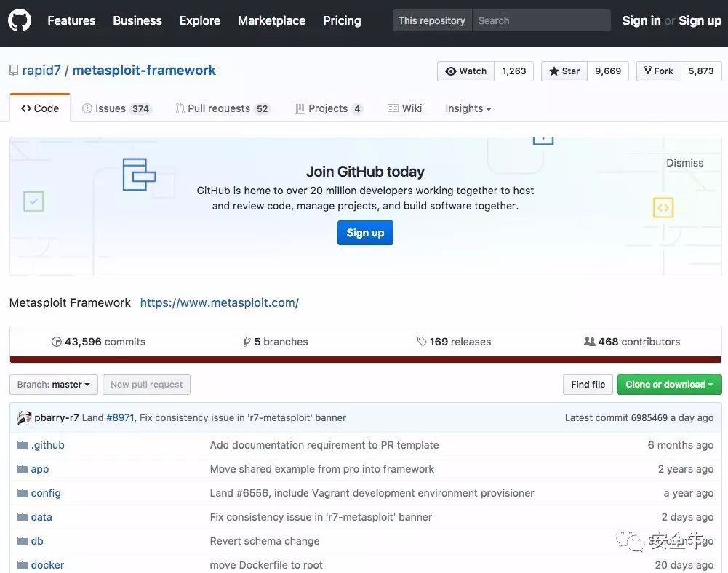Open the pbarry-r7 author link
The image size is (728, 573).
click(57, 418)
